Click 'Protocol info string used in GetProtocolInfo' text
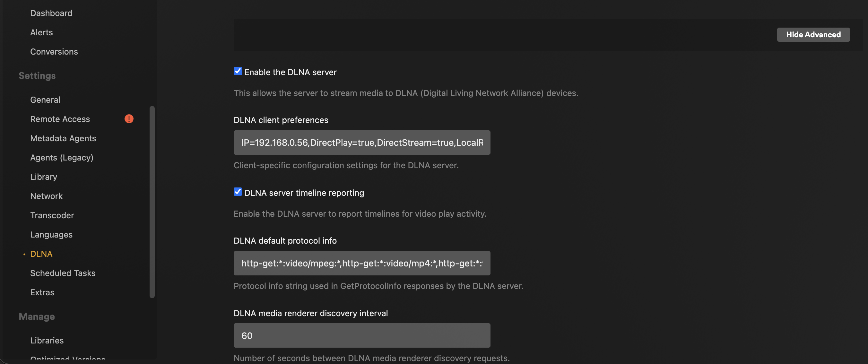868x364 pixels. click(x=378, y=286)
